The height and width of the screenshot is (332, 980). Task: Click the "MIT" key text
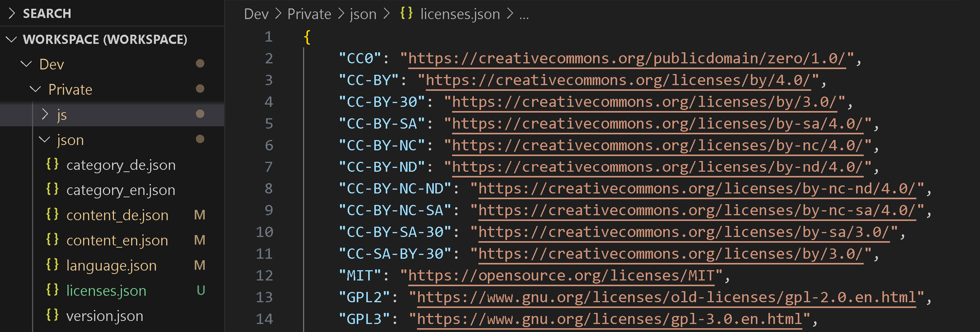360,276
